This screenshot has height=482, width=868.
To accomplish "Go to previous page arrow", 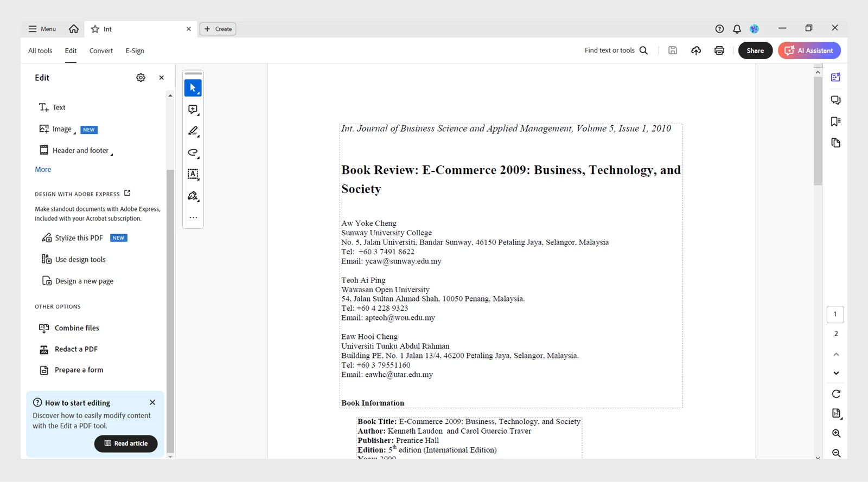I will point(836,355).
